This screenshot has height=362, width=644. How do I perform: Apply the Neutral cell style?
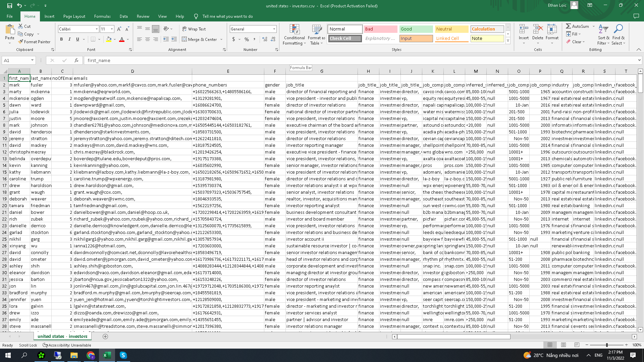point(451,29)
